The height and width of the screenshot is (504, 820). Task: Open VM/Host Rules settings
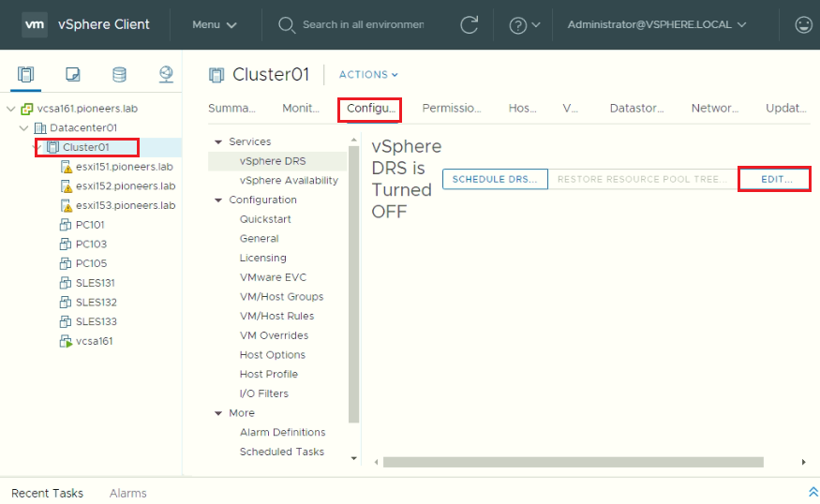(x=276, y=317)
